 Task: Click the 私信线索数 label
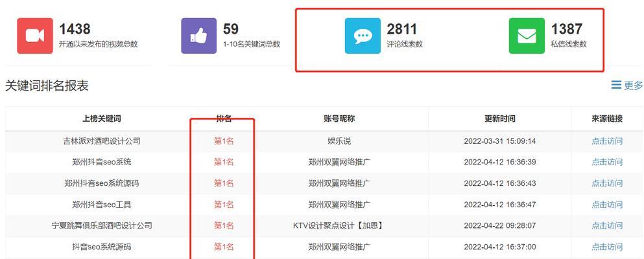[569, 44]
